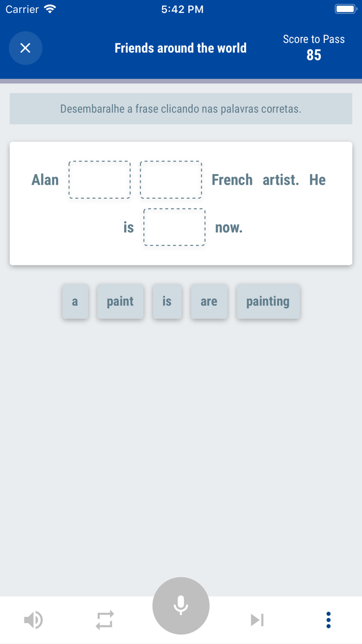Tap the "Friends around the world" title
The height and width of the screenshot is (644, 362).
[180, 48]
